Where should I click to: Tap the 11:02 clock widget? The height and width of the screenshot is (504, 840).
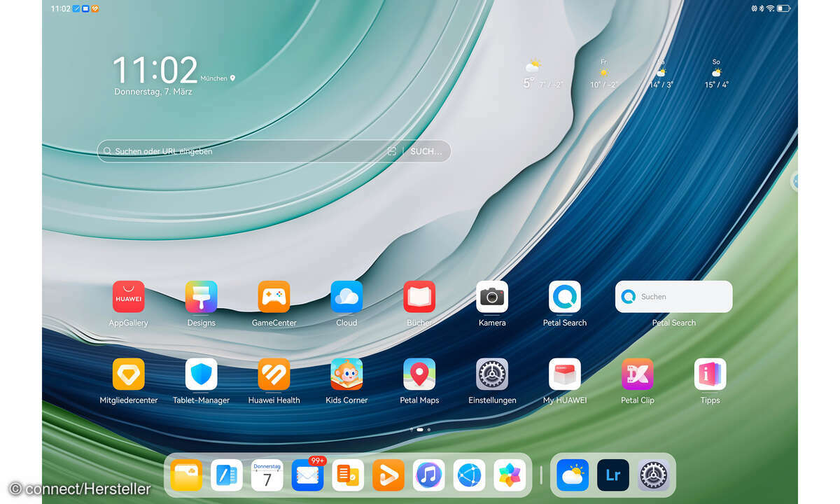click(x=155, y=70)
